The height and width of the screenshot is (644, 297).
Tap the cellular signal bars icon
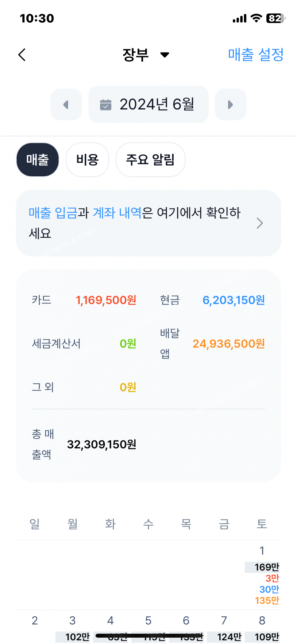click(x=239, y=19)
